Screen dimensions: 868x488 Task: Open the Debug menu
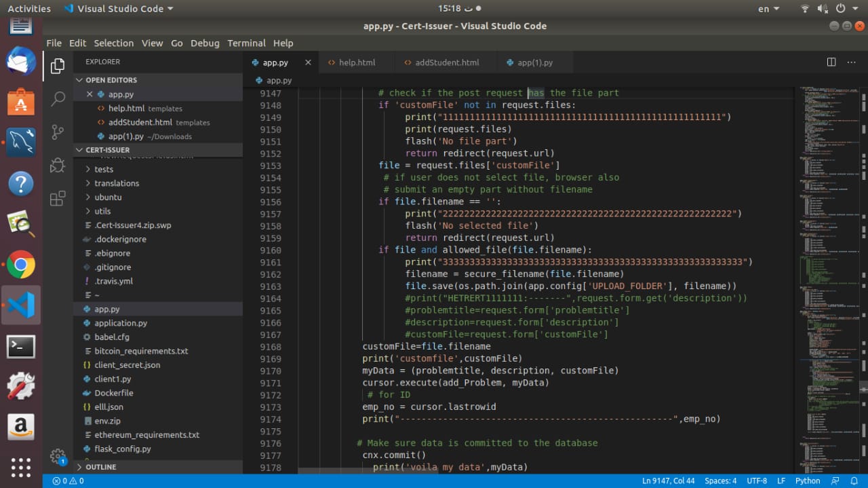205,43
